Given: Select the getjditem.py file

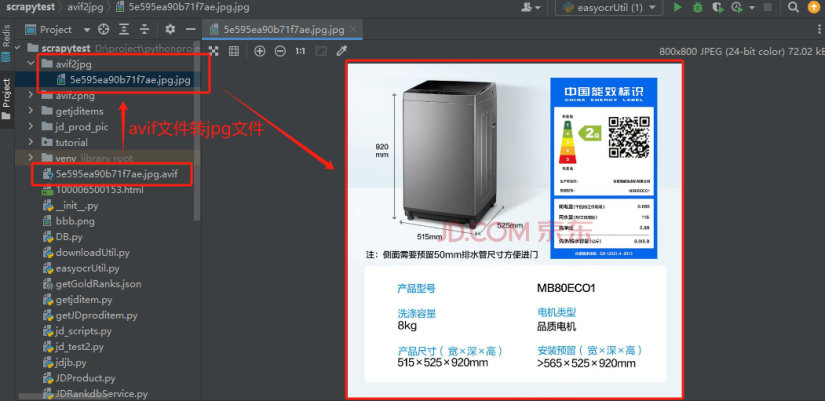Looking at the screenshot, I should point(84,299).
